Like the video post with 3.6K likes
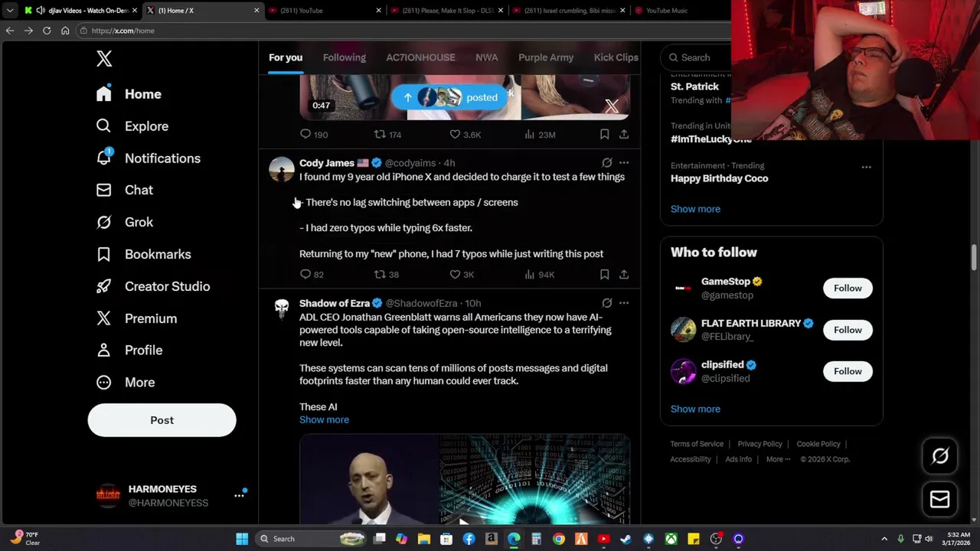Viewport: 980px width, 551px height. (x=465, y=135)
